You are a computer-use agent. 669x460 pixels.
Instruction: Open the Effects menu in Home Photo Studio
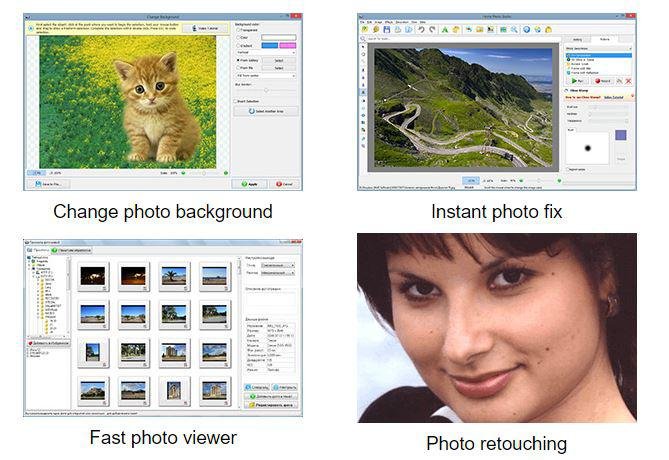pos(389,22)
